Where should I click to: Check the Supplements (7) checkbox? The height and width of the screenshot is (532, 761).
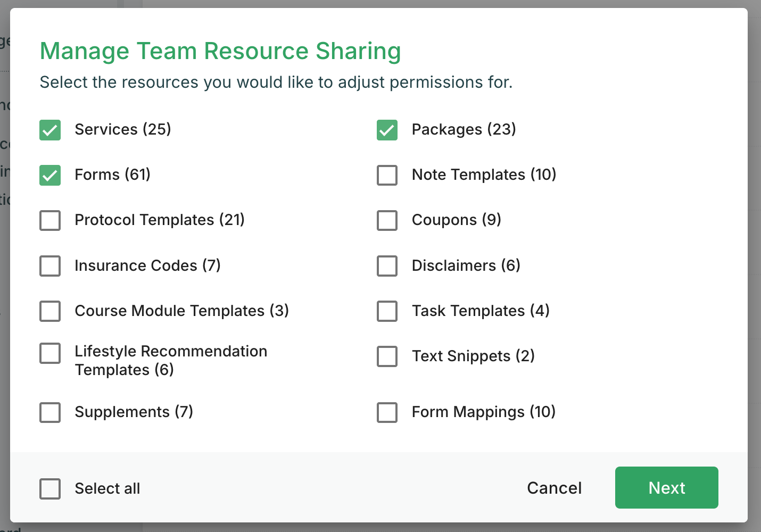click(x=50, y=412)
